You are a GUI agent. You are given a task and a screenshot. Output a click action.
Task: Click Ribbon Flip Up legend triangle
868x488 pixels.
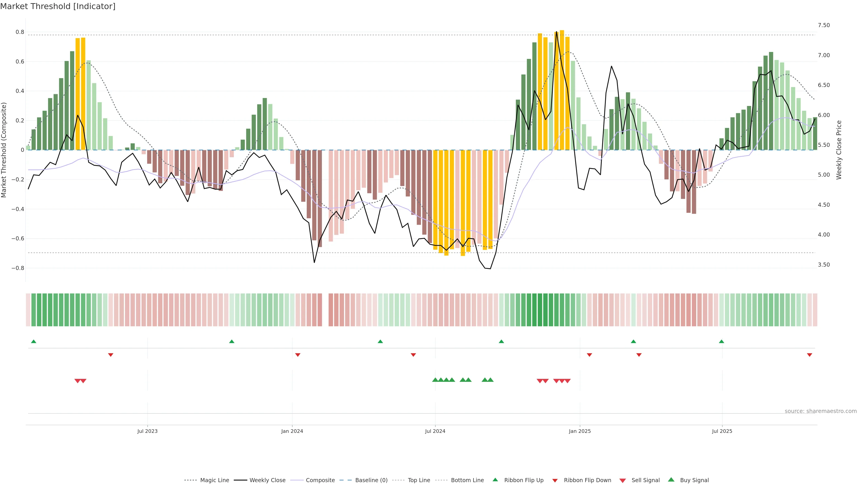[x=495, y=480]
